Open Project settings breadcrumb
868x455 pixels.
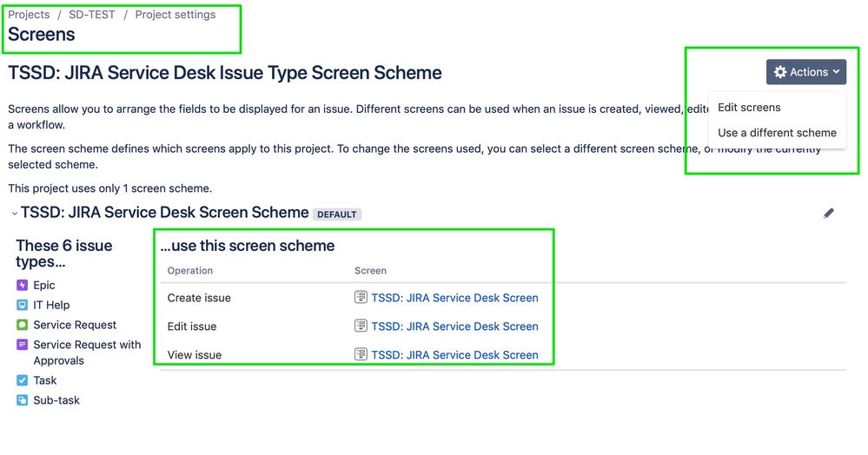tap(176, 15)
